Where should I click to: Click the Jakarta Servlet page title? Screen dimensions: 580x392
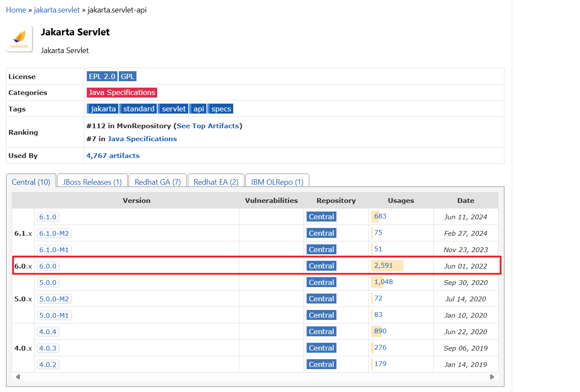point(75,32)
